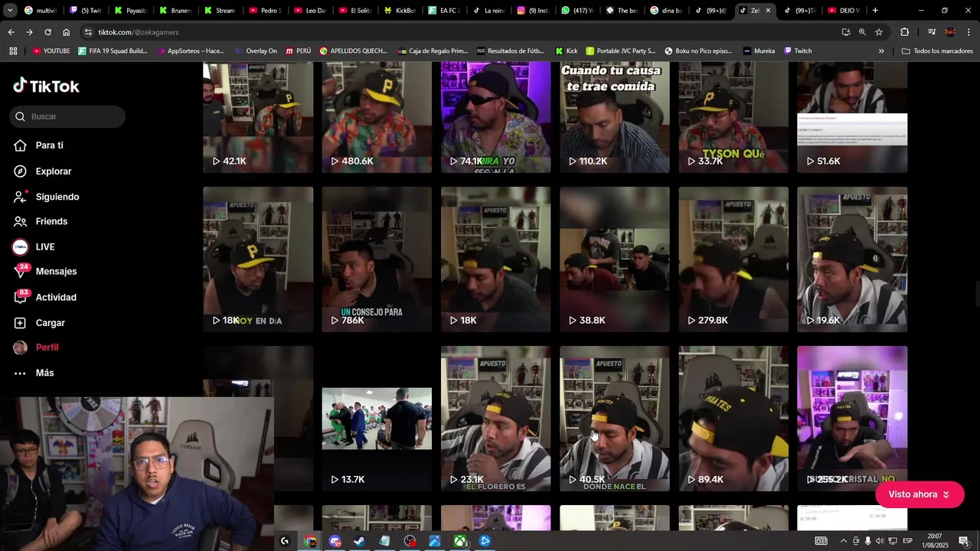The image size is (980, 551).
Task: Open the 'HOY EN DIA' 18K video
Action: 258,259
